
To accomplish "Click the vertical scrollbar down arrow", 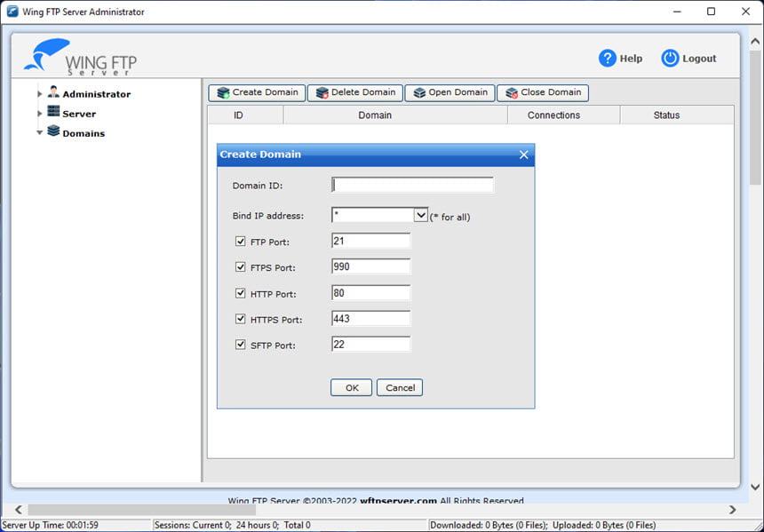I will tap(755, 487).
